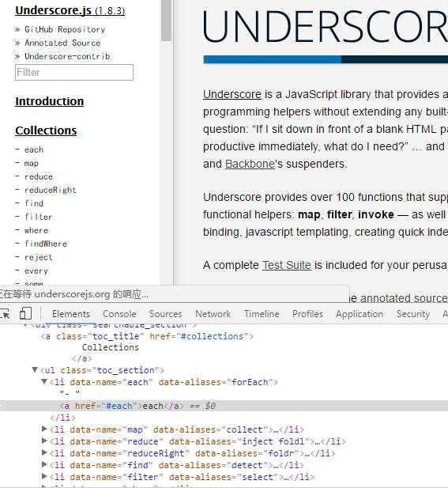Expand the li data-name map node
This screenshot has height=488, width=448.
click(44, 429)
